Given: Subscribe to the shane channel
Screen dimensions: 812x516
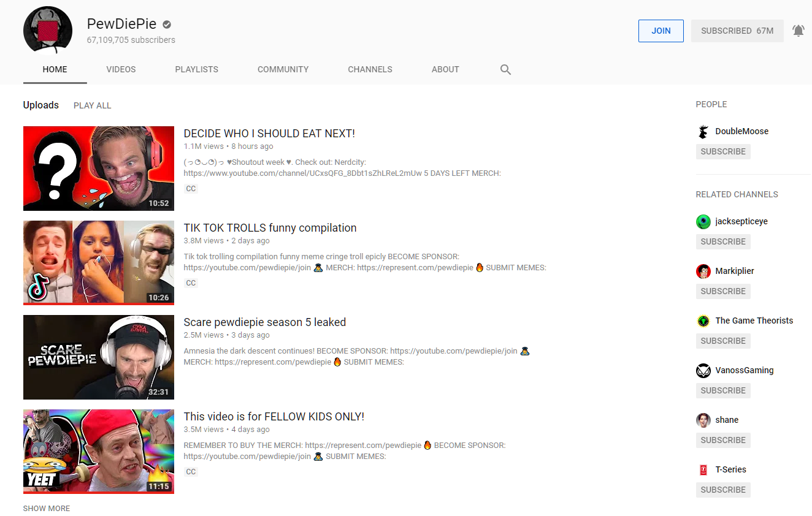Looking at the screenshot, I should (x=723, y=440).
